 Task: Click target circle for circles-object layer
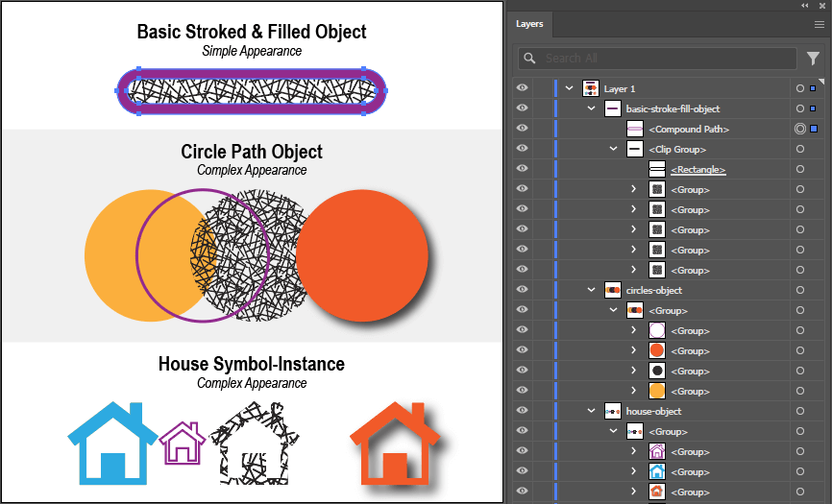point(799,290)
